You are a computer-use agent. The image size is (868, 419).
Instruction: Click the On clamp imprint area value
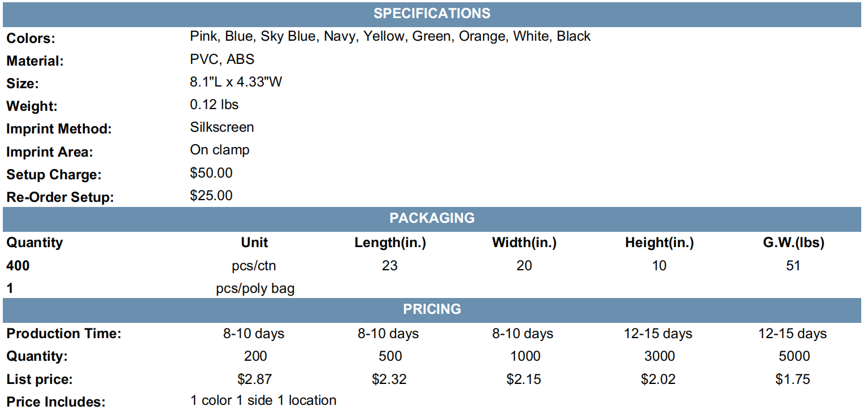tap(220, 150)
